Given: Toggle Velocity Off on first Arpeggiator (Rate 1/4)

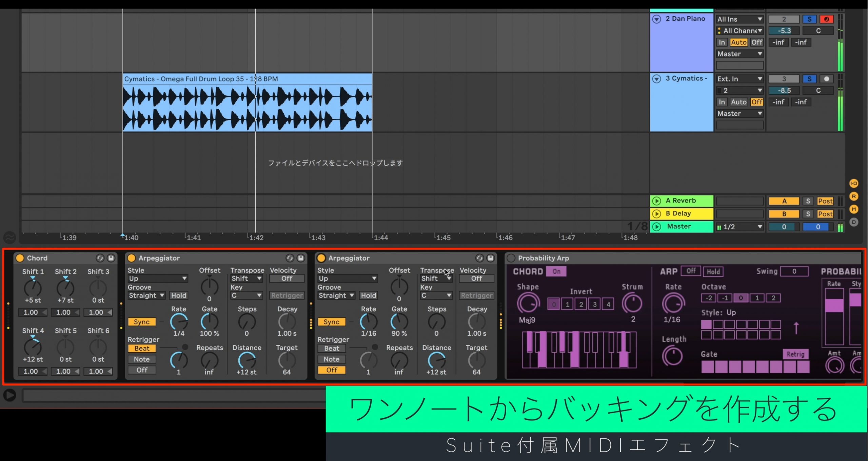Looking at the screenshot, I should (x=287, y=278).
